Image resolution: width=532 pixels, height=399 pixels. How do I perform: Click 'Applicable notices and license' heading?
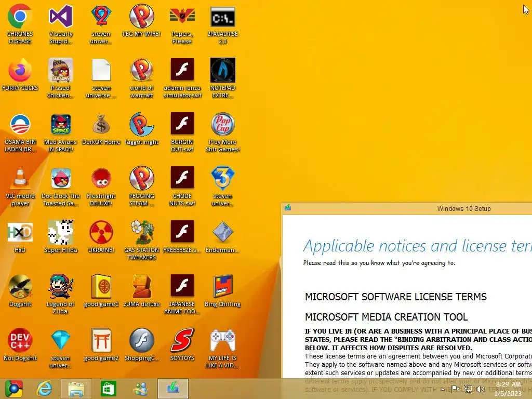pyautogui.click(x=417, y=246)
